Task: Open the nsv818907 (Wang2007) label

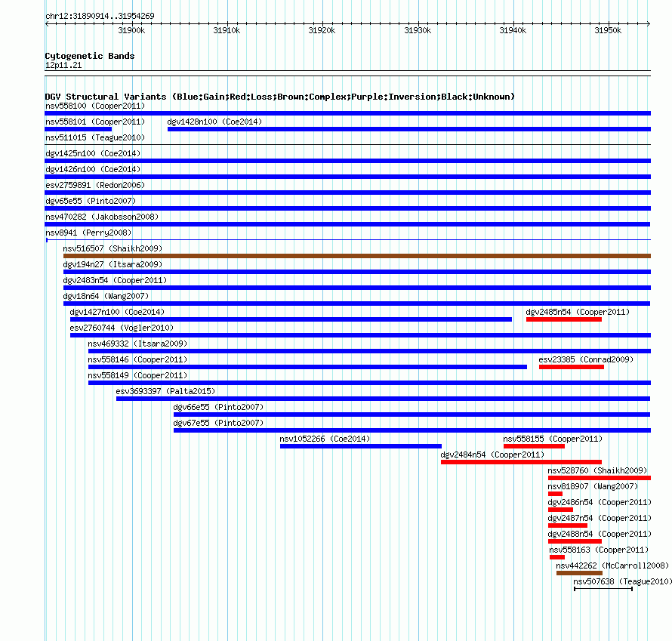Action: click(593, 486)
